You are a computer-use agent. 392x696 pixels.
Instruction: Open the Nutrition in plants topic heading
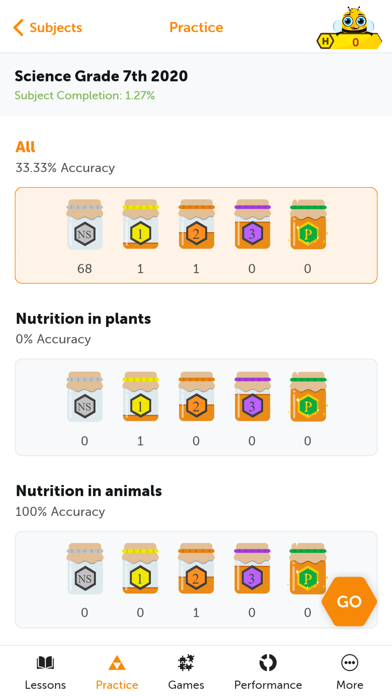click(83, 319)
